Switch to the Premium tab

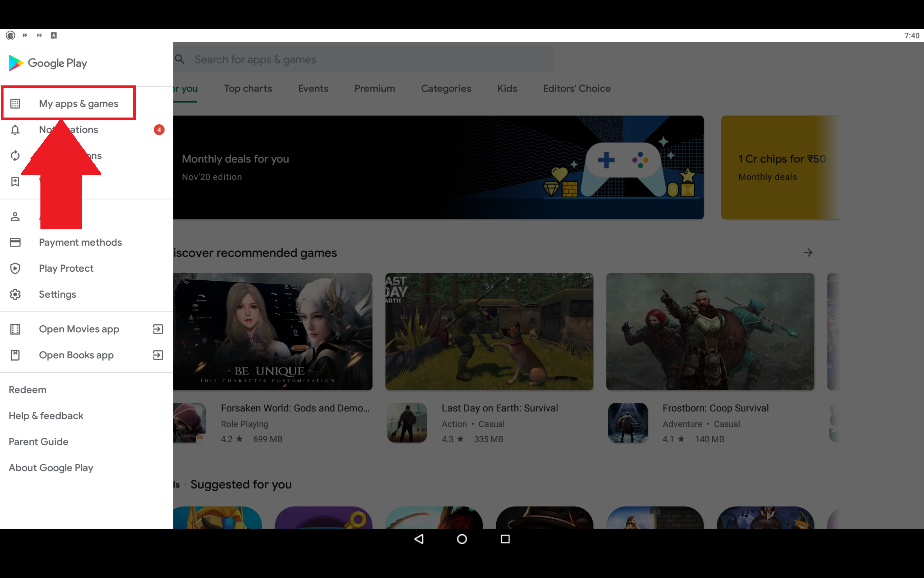coord(374,88)
